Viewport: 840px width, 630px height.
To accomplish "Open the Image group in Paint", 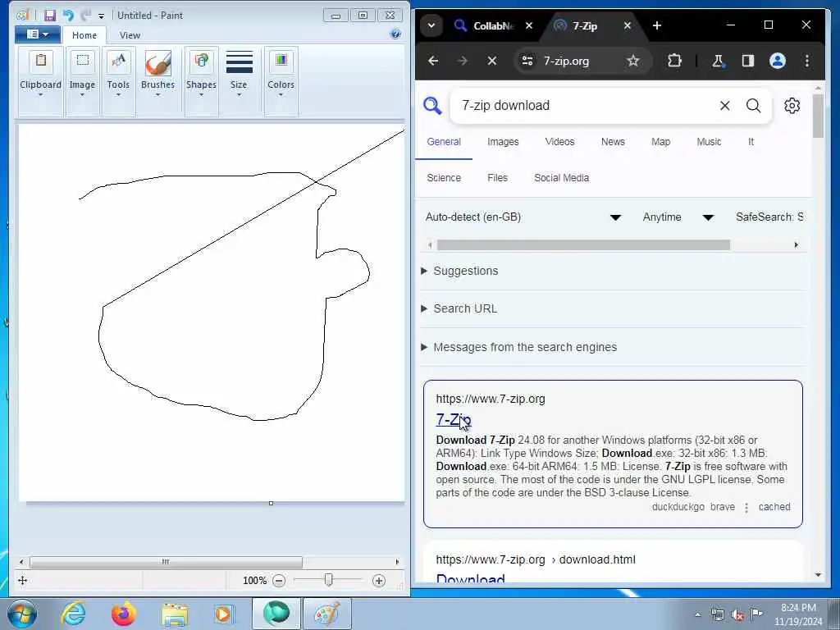I will point(82,81).
